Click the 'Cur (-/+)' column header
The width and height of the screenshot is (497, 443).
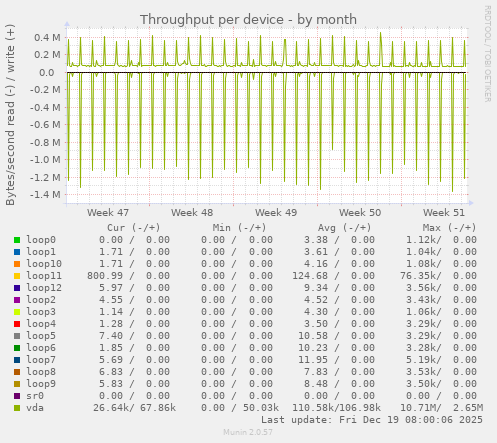tap(134, 228)
